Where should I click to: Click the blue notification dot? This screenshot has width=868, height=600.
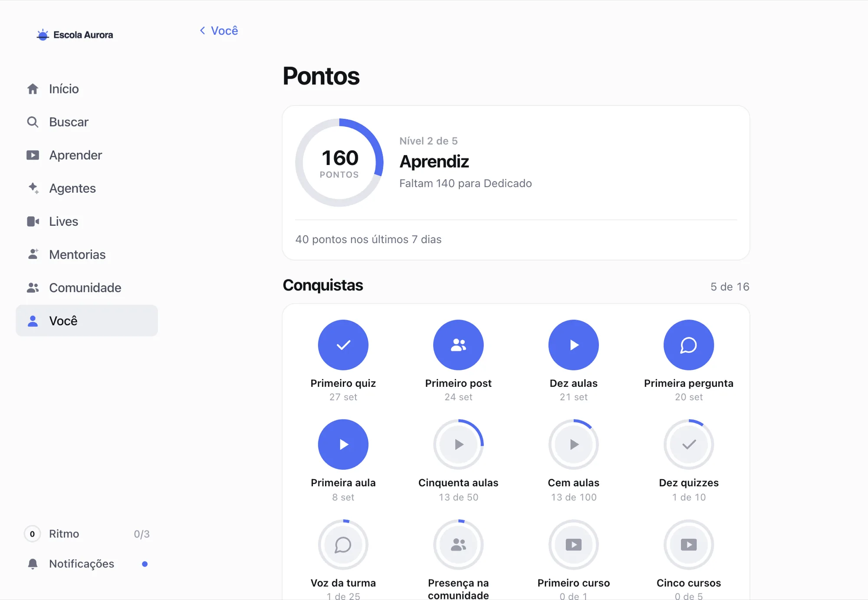pos(145,564)
